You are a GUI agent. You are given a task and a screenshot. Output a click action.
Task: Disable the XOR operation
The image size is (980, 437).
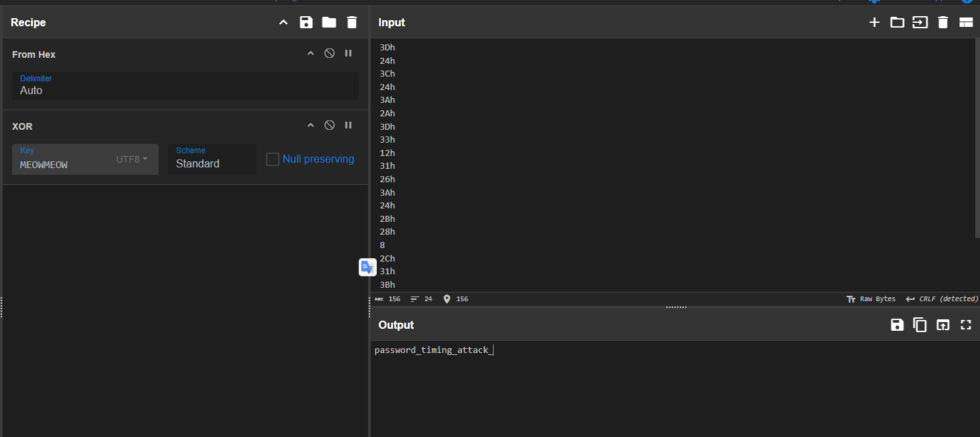pyautogui.click(x=329, y=125)
